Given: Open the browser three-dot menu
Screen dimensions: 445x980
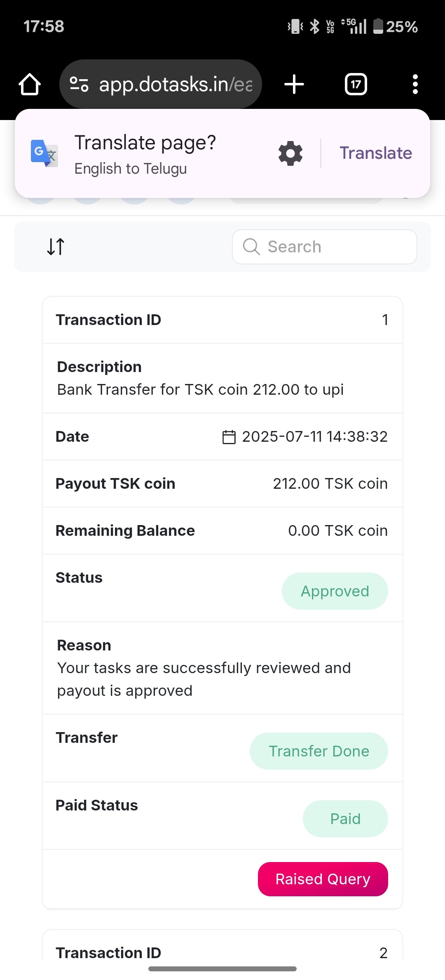Looking at the screenshot, I should point(415,84).
